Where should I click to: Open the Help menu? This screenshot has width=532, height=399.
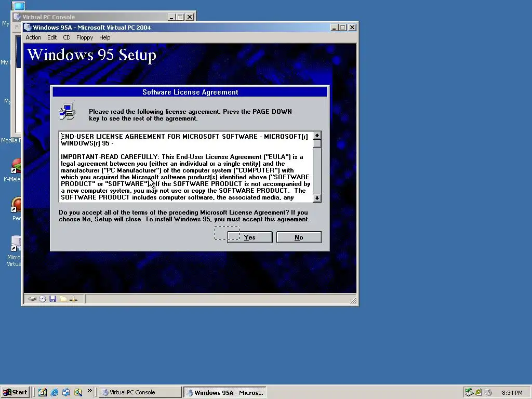tap(104, 37)
